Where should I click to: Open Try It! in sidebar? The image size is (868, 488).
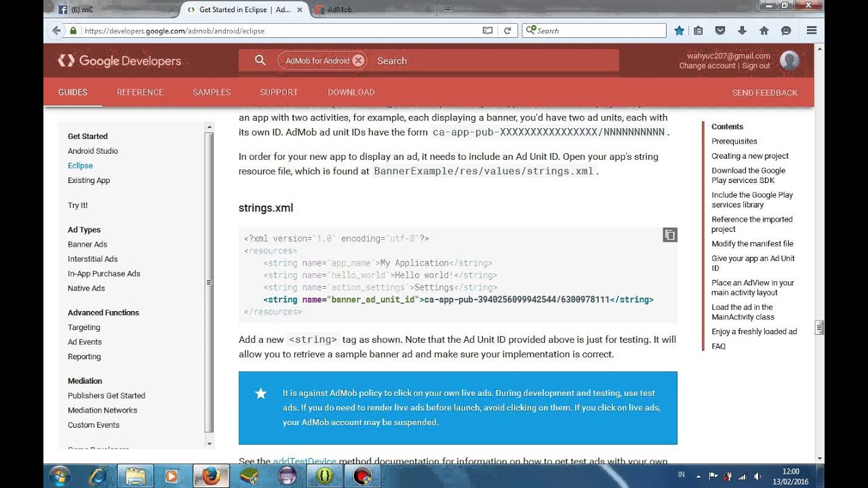click(77, 205)
